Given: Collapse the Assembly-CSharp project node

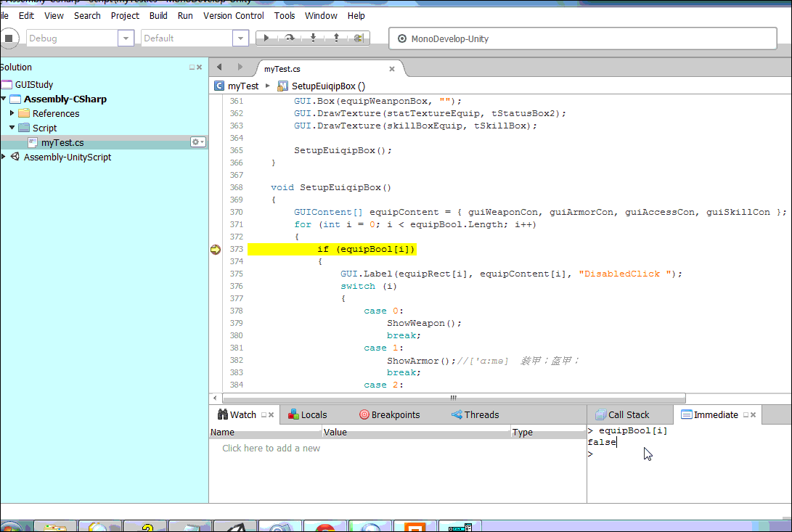Looking at the screenshot, I should [4, 99].
